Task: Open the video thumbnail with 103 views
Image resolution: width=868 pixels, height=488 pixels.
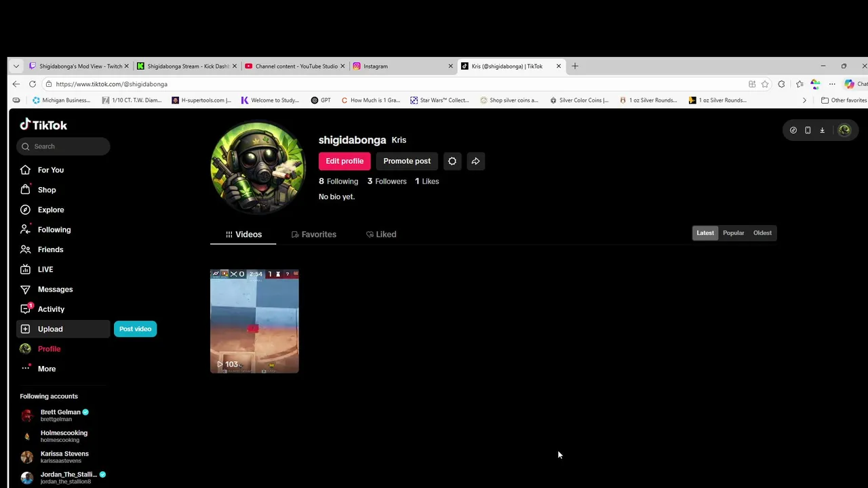Action: tap(254, 321)
